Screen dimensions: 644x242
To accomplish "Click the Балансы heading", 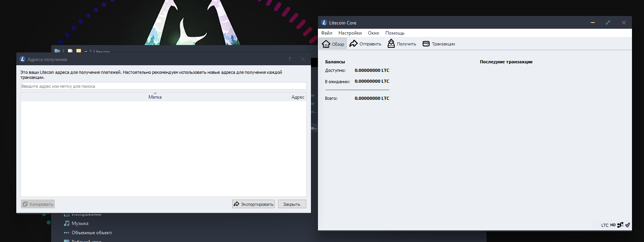I will 335,62.
